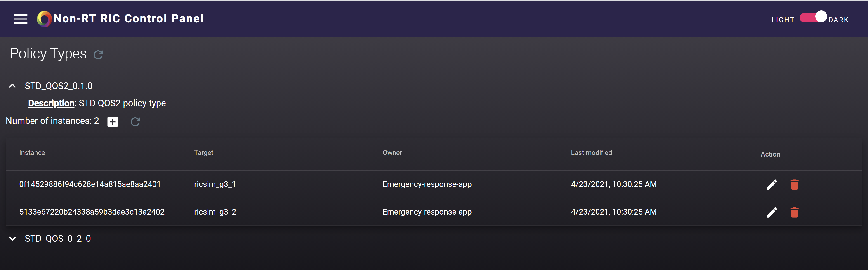The width and height of the screenshot is (868, 270).
Task: Collapse STD_QOS2_0.1.0 via its chevron arrow
Action: click(12, 86)
